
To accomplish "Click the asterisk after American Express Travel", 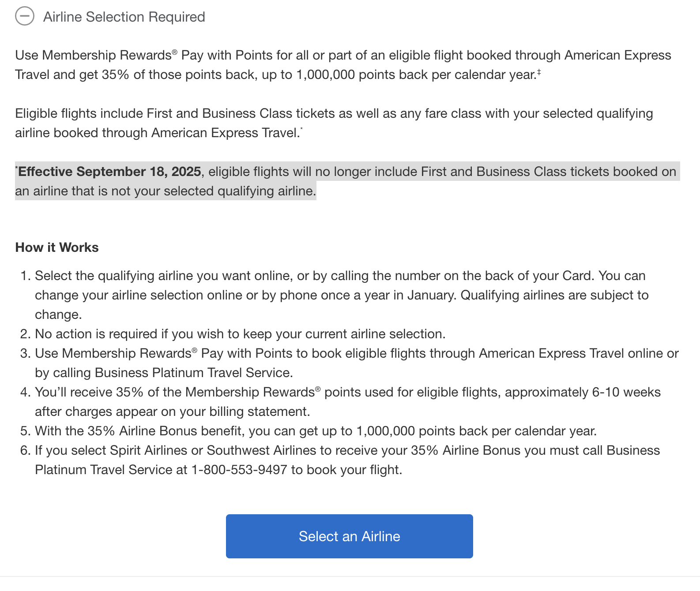I will 301,129.
